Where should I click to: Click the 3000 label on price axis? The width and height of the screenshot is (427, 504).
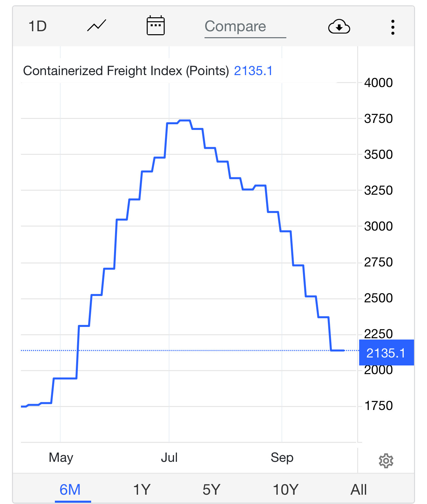378,226
